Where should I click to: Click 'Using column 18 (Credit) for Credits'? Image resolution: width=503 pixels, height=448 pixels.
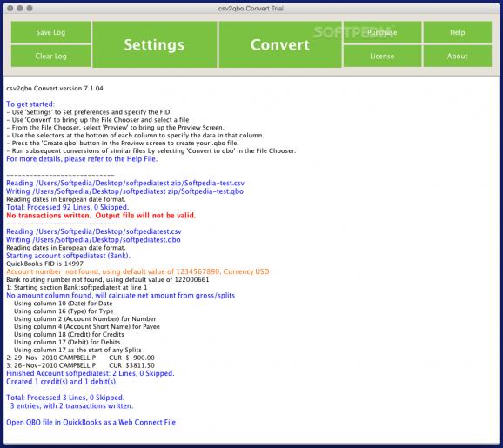(69, 334)
